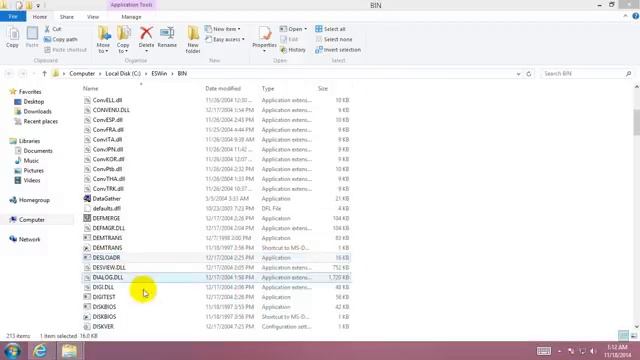Switch to the View ribbon tab
640x360 pixels.
click(93, 17)
